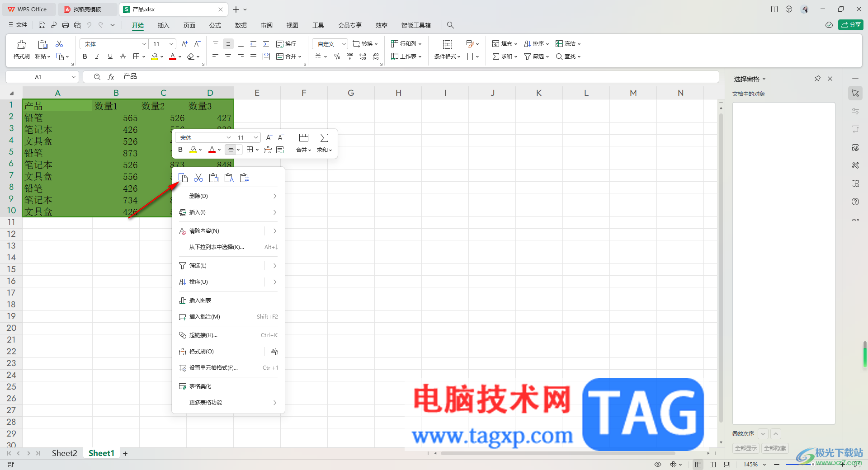The height and width of the screenshot is (470, 868).
Task: Click the Cut scissors icon in context menu
Action: (198, 178)
